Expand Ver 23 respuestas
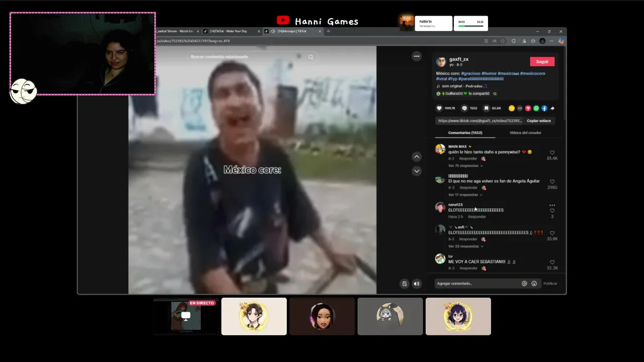The width and height of the screenshot is (644, 362). pyautogui.click(x=465, y=246)
